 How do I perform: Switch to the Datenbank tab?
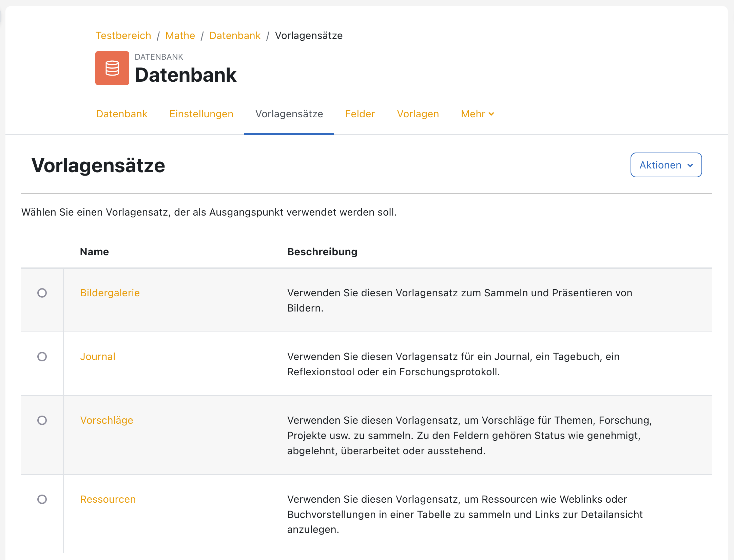click(121, 114)
